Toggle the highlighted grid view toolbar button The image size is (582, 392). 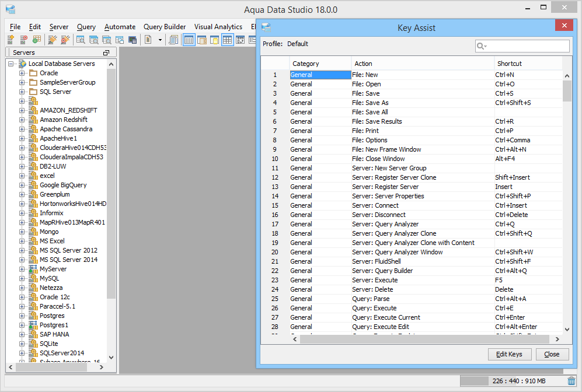(x=227, y=40)
